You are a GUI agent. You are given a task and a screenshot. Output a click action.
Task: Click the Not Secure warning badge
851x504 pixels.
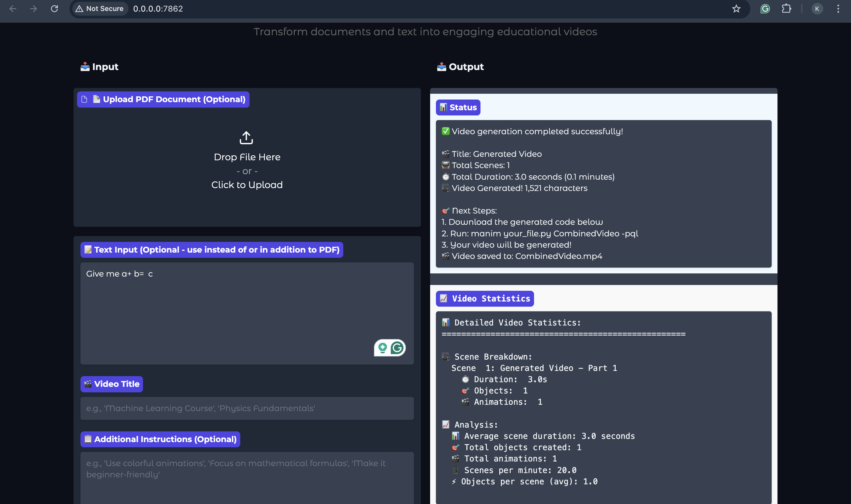coord(100,9)
